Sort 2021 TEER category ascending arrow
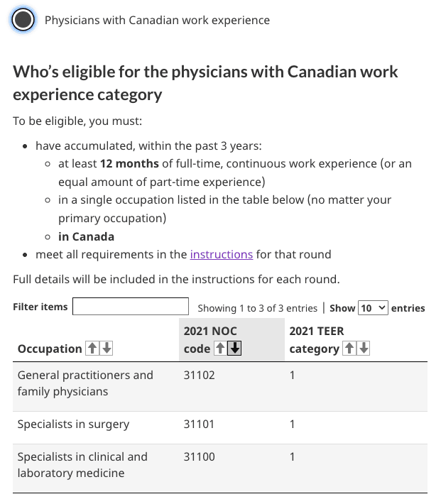 click(349, 349)
